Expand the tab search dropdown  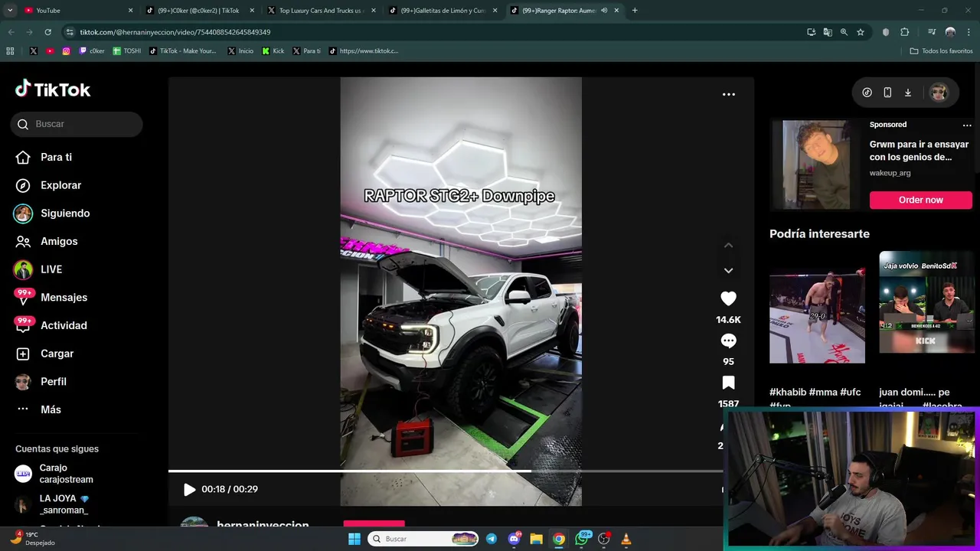(10, 11)
